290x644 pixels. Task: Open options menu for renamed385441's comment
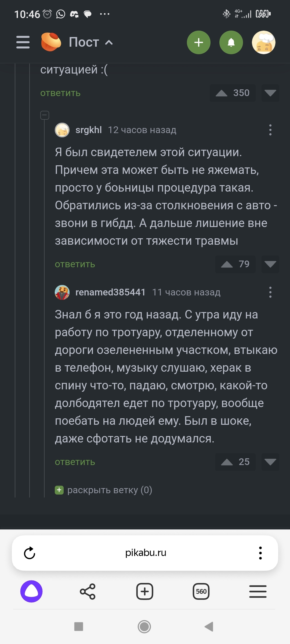(270, 292)
